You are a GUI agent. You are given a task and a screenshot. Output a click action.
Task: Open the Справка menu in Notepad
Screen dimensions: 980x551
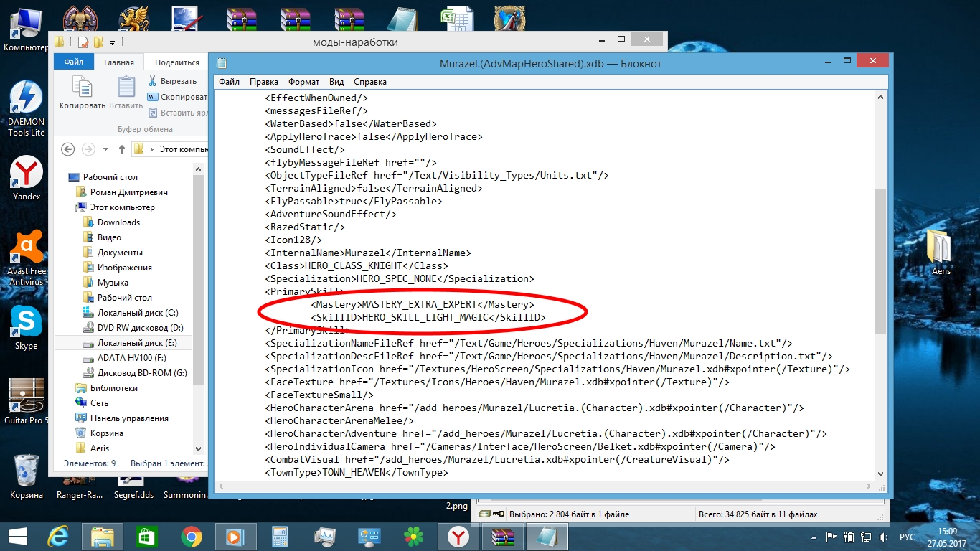pos(370,82)
